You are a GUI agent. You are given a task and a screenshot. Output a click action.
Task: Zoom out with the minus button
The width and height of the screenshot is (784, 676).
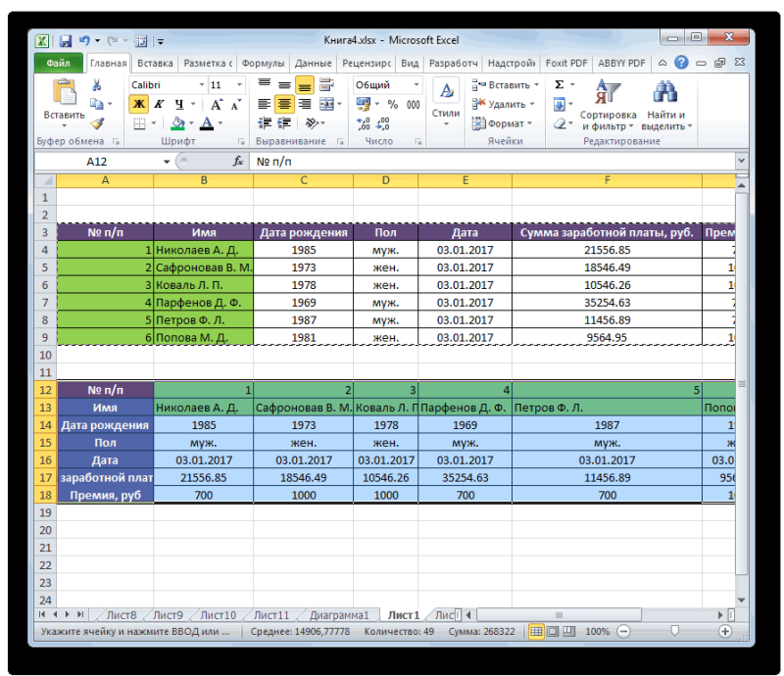pos(623,632)
